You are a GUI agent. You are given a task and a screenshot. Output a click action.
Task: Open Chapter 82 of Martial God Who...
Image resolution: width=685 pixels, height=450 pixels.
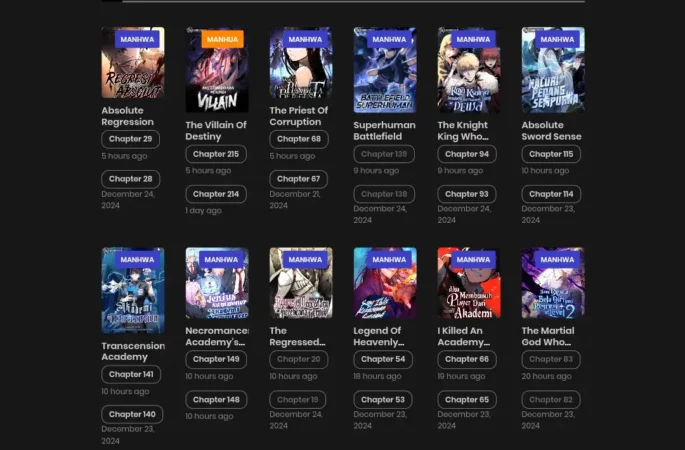pos(550,399)
